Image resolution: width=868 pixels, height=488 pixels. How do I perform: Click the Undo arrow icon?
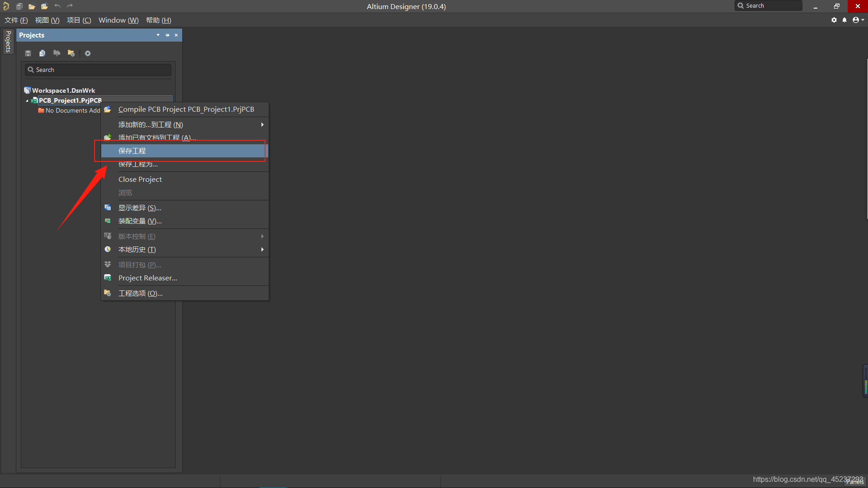pyautogui.click(x=57, y=6)
